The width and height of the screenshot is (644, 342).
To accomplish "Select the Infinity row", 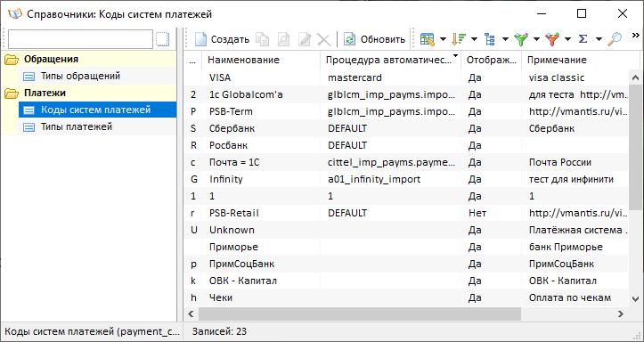I will [406, 179].
